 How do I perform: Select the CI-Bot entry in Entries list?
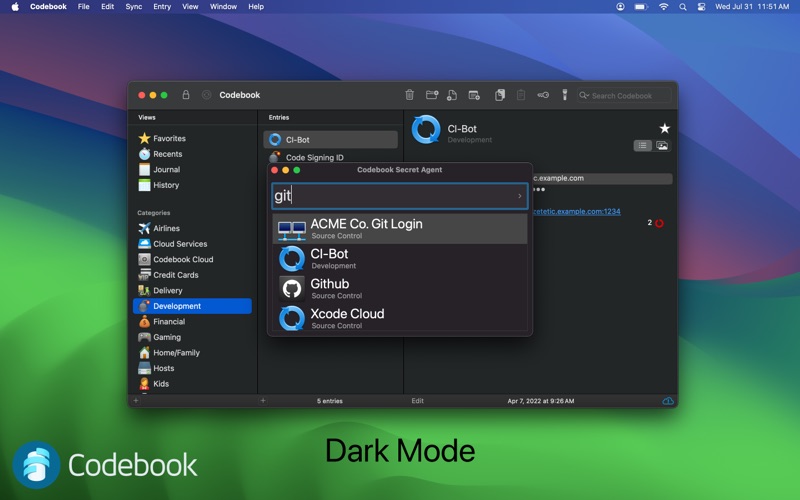pyautogui.click(x=331, y=140)
